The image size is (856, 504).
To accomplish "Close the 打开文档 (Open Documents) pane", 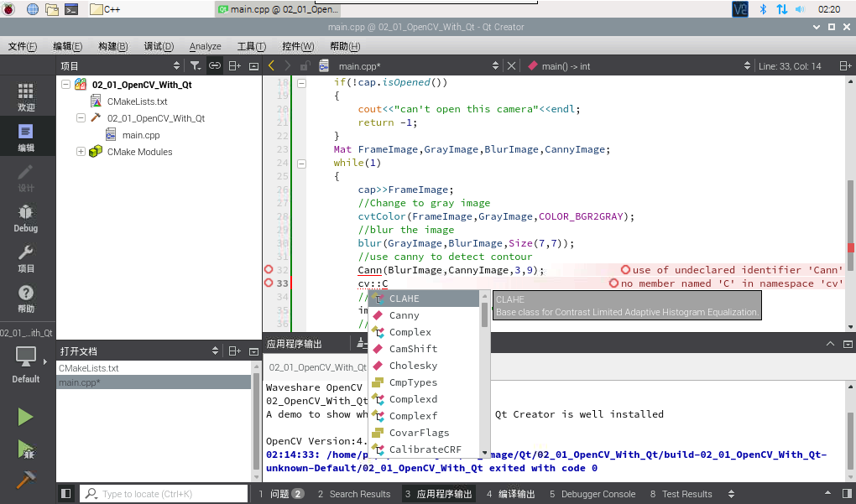I will point(253,351).
